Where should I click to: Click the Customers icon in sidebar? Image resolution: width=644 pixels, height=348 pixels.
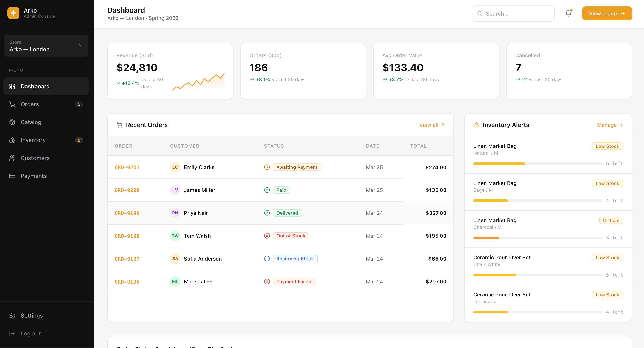[12, 158]
